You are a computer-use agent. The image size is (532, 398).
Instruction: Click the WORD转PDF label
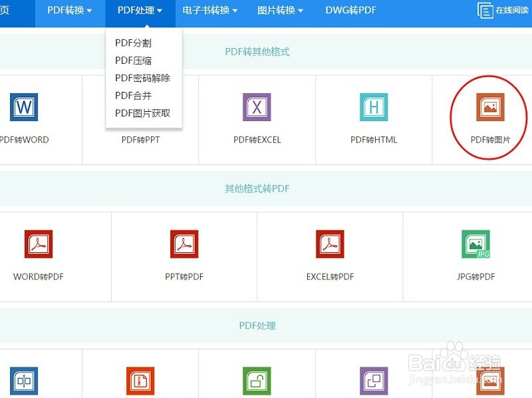point(39,277)
